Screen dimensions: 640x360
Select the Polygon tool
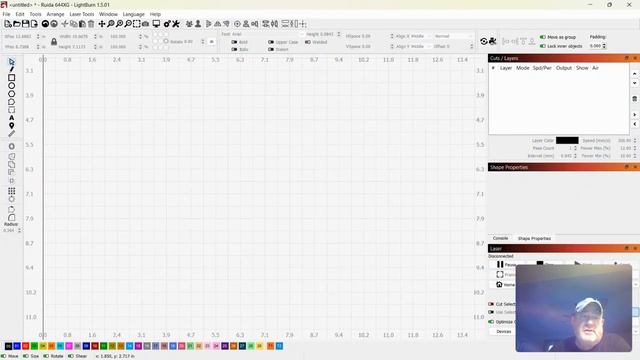11,94
